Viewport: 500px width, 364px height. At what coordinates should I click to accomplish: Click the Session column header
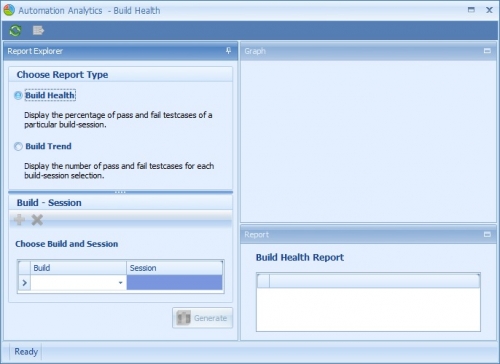click(174, 268)
